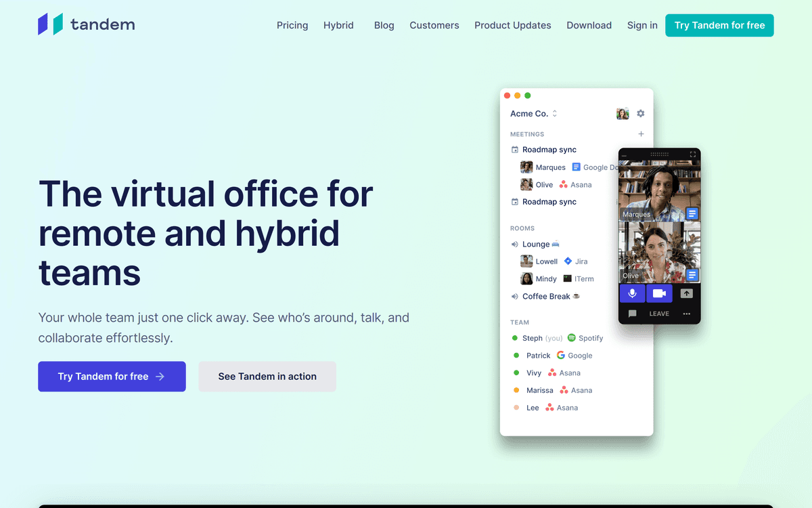This screenshot has height=508, width=812.
Task: Click See Tandem in action
Action: [x=267, y=377]
